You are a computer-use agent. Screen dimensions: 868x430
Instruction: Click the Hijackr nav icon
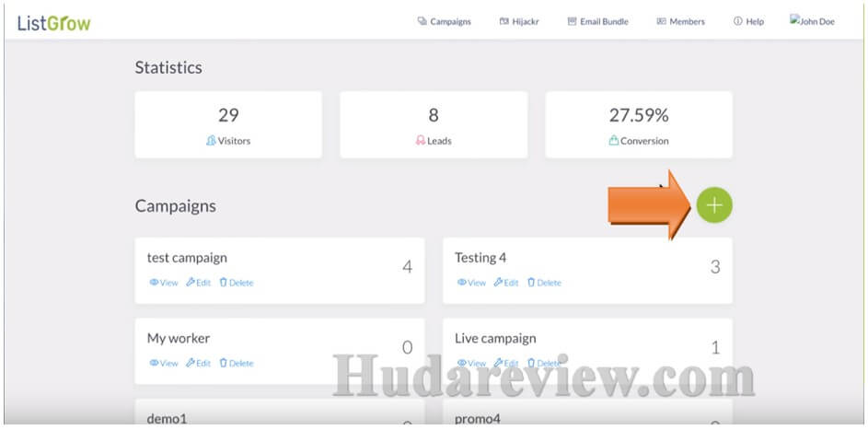(x=503, y=21)
